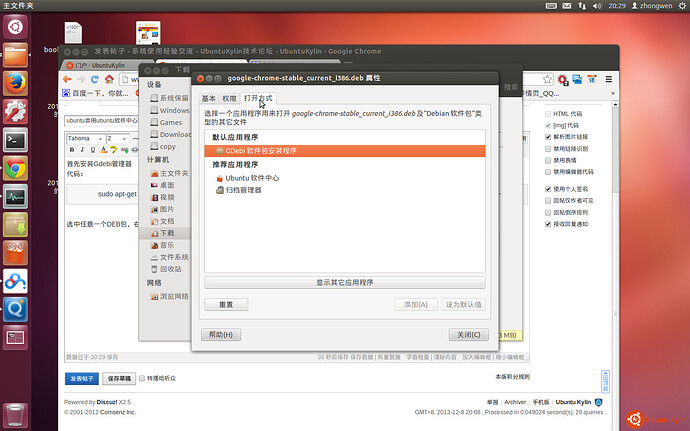Check 转播给听众 checkbox
The height and width of the screenshot is (431, 690).
pyautogui.click(x=142, y=378)
